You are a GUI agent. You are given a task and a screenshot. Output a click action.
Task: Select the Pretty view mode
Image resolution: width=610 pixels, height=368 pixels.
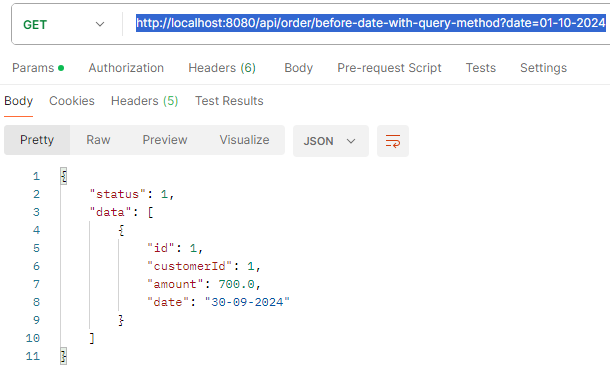click(37, 140)
